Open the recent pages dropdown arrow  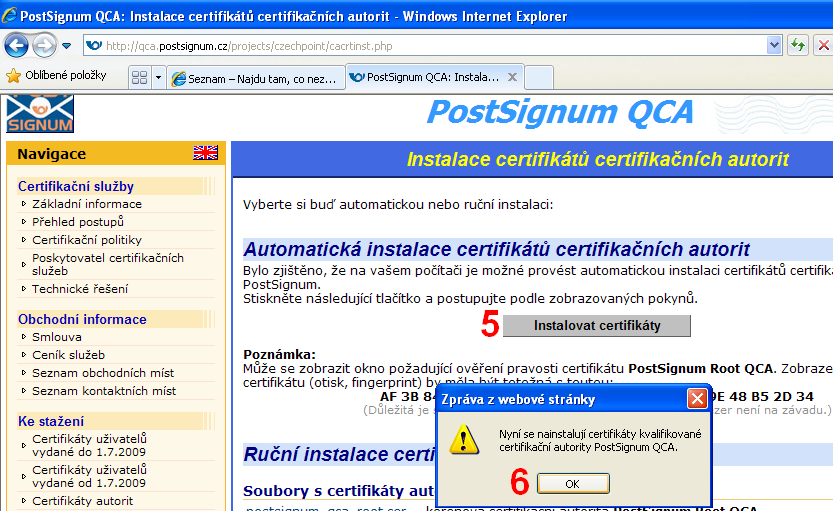66,46
